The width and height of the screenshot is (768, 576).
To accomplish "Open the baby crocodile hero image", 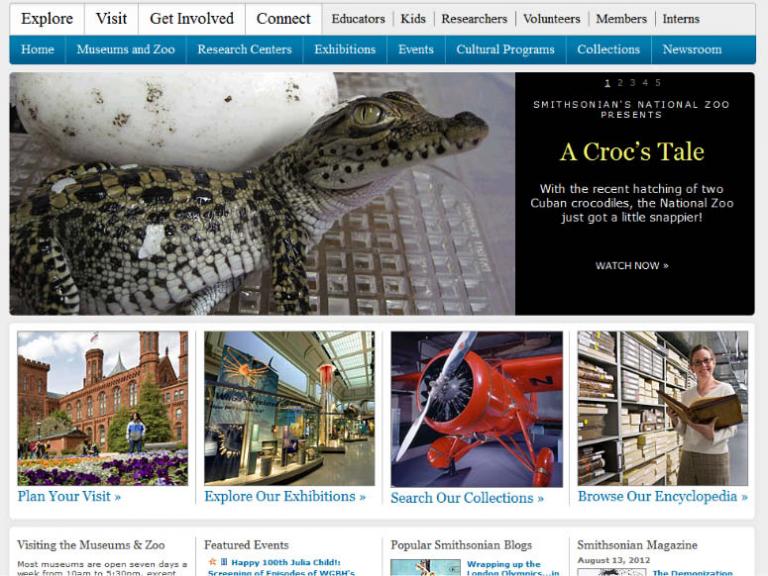I will pyautogui.click(x=262, y=193).
